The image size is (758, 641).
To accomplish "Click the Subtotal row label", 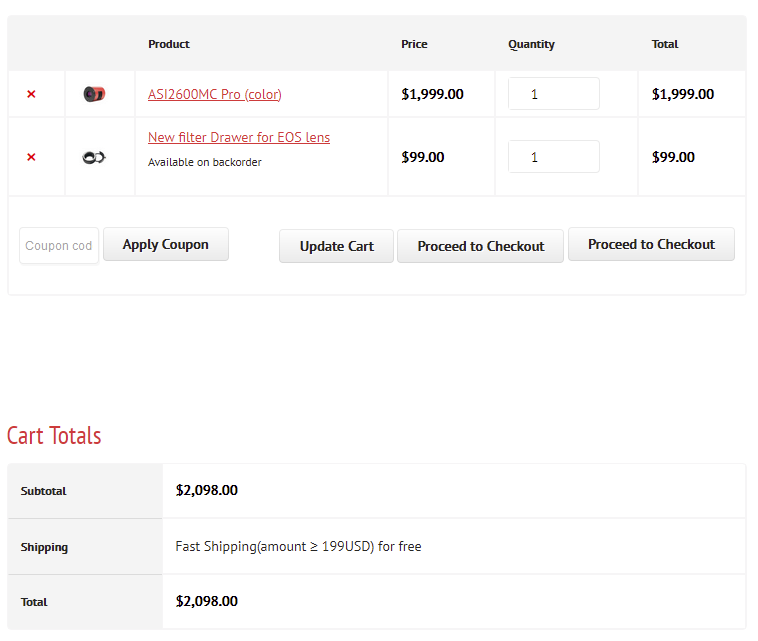I will tap(44, 491).
